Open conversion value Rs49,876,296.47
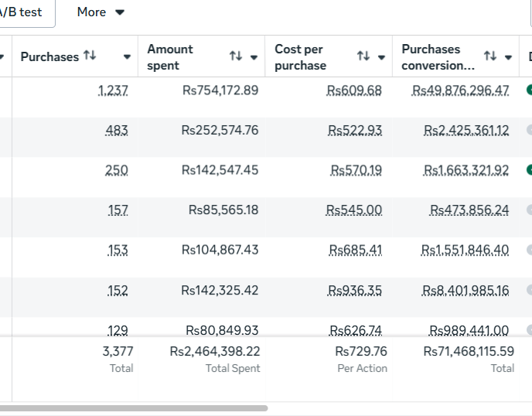The width and height of the screenshot is (532, 416). pyautogui.click(x=460, y=90)
